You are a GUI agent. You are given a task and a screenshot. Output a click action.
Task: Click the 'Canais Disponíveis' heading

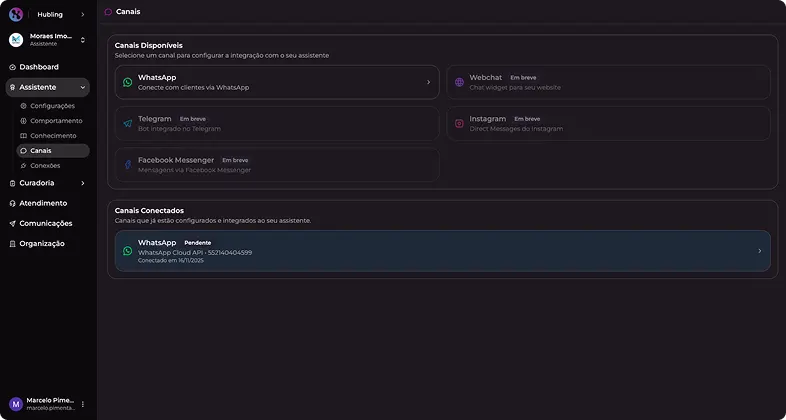coord(149,46)
